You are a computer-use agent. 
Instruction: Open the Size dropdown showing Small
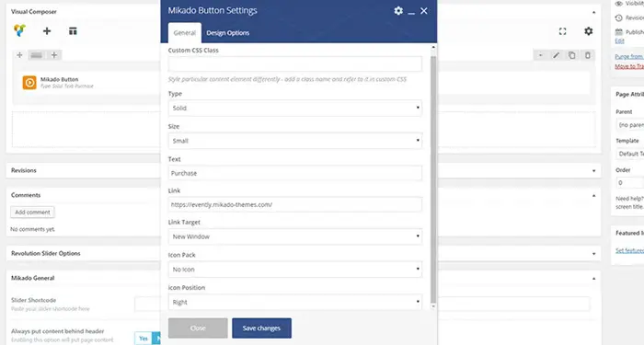point(295,141)
